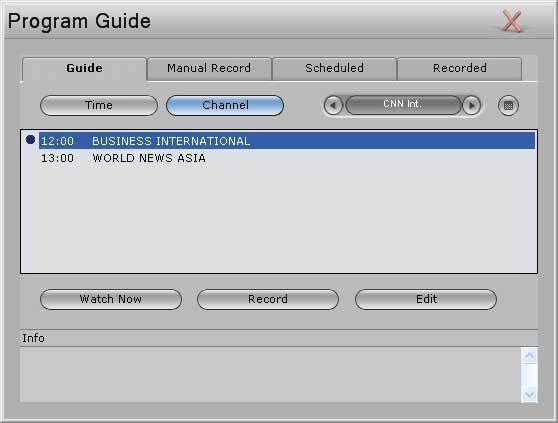The height and width of the screenshot is (423, 558).
Task: Click the Info scrollbar up arrow
Action: pyautogui.click(x=530, y=355)
